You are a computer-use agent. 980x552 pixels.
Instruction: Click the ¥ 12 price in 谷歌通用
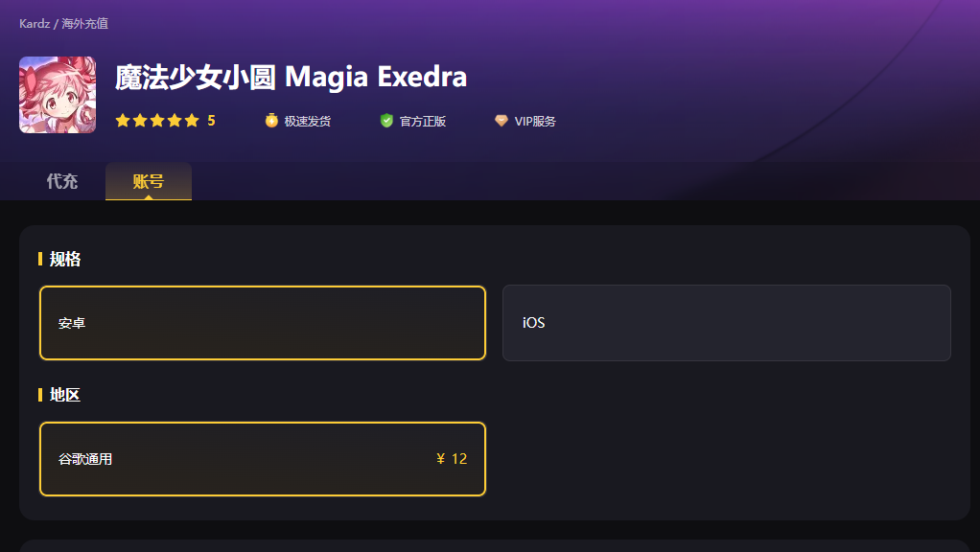point(452,459)
